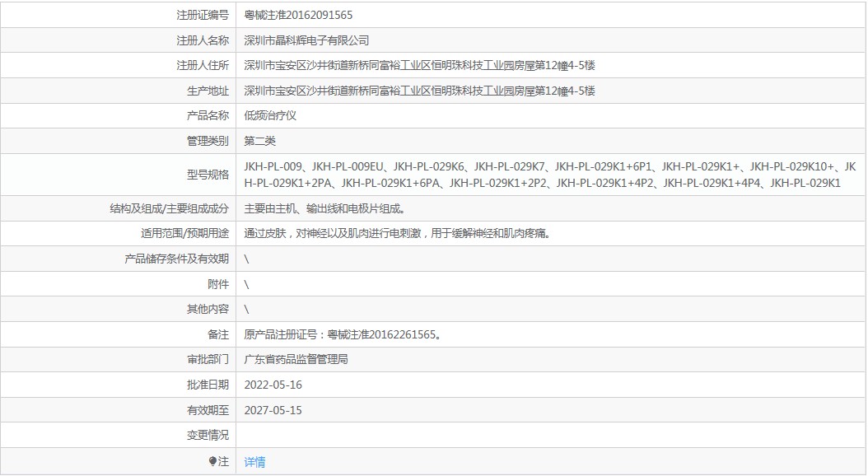The width and height of the screenshot is (868, 476).
Task: Click the 批准日期 label
Action: pos(208,385)
